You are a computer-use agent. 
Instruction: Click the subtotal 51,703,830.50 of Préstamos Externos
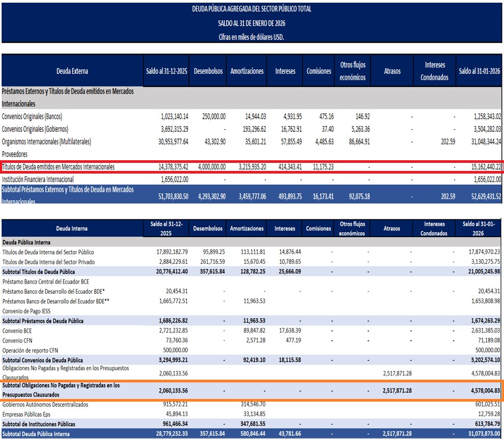[173, 196]
